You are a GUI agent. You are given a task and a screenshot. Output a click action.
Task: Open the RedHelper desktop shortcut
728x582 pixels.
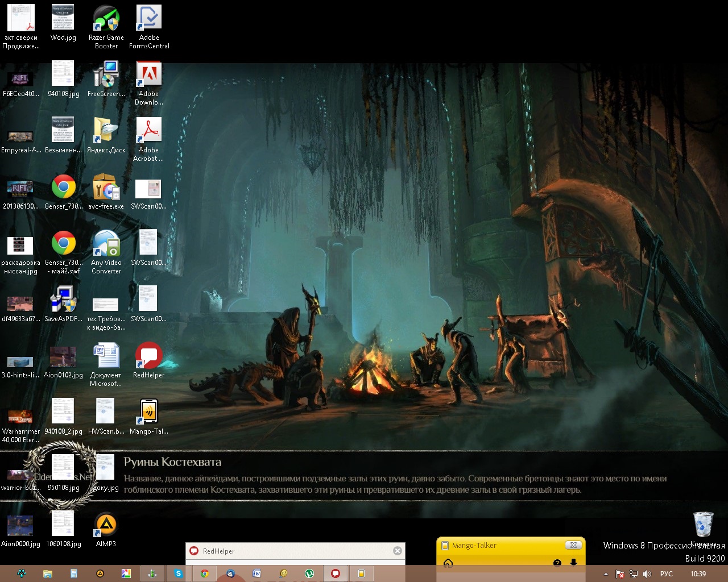(x=149, y=360)
